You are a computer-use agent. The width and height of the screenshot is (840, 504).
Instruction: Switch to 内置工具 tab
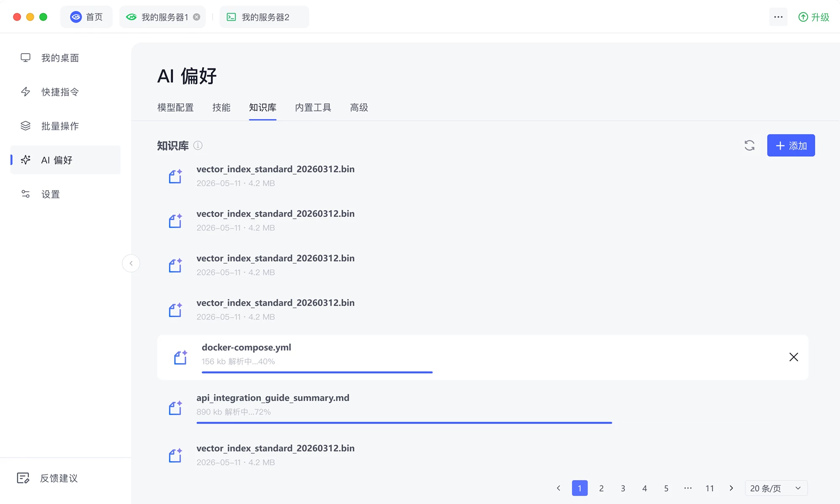pos(313,108)
